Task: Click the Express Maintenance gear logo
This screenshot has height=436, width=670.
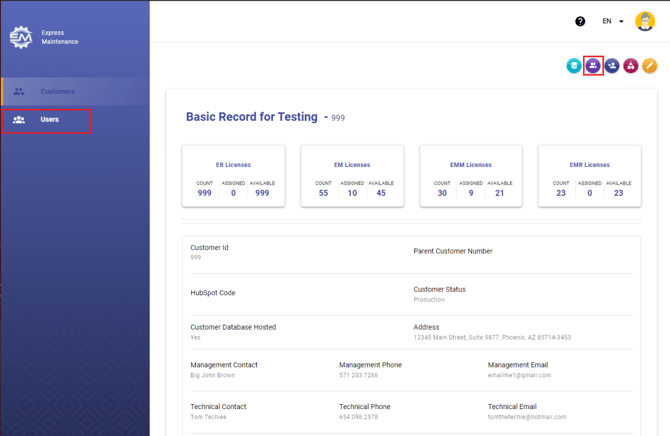Action: click(x=21, y=38)
